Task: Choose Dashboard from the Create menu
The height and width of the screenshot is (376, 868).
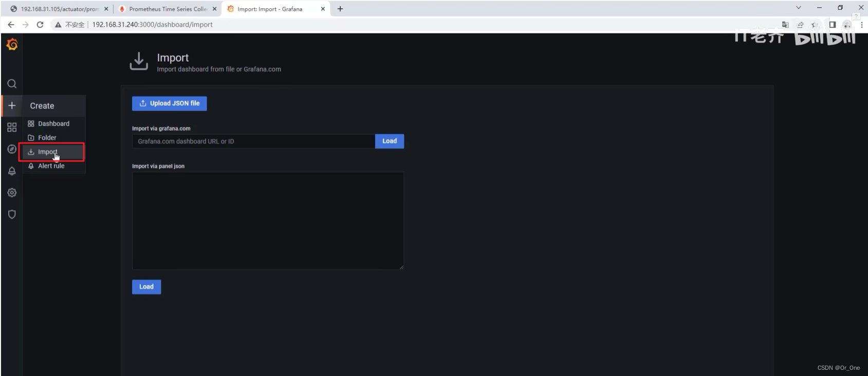Action: point(54,123)
